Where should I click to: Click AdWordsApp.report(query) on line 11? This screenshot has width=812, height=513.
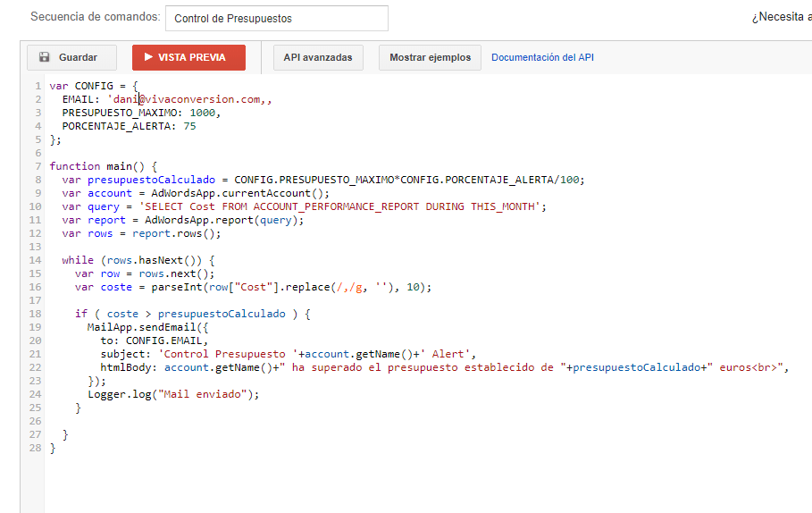[222, 220]
